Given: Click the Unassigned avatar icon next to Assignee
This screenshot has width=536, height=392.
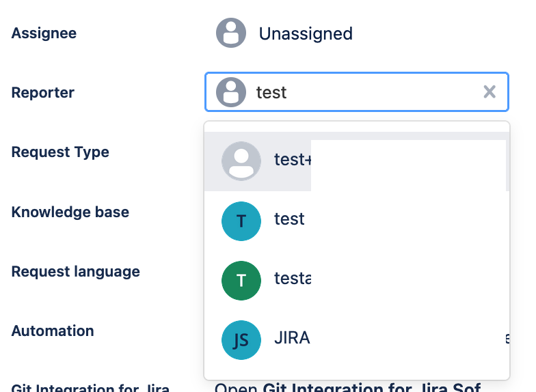Looking at the screenshot, I should pyautogui.click(x=231, y=33).
